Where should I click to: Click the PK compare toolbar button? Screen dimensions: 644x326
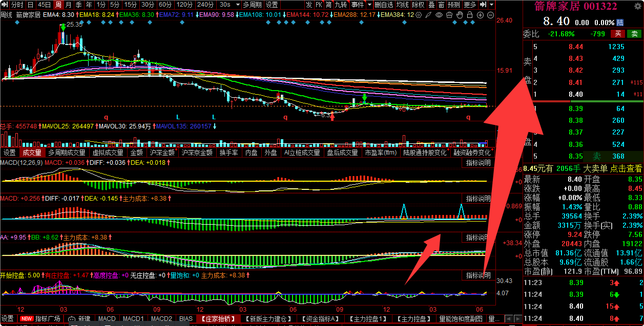pos(319,5)
